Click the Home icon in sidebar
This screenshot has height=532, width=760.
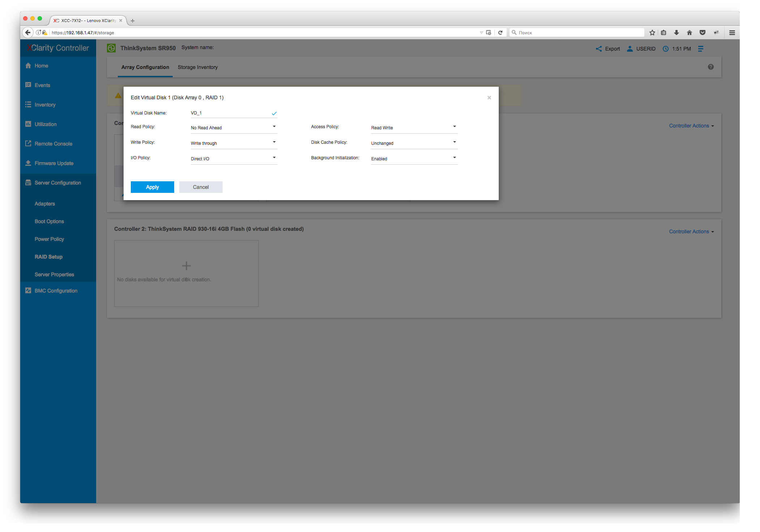[28, 66]
